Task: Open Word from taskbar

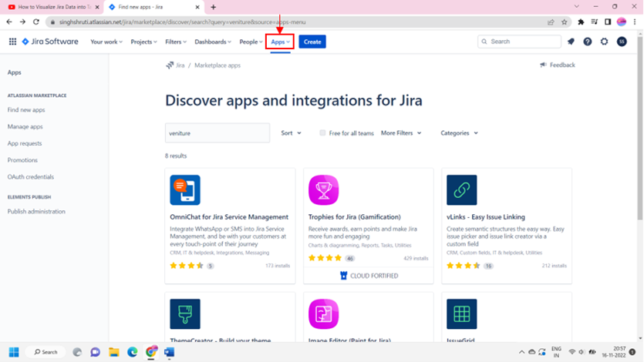Action: point(169,352)
